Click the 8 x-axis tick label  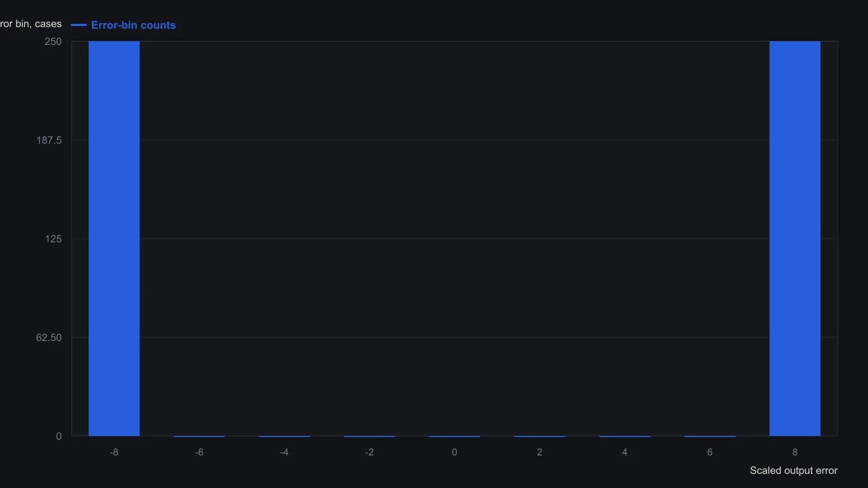(x=795, y=452)
